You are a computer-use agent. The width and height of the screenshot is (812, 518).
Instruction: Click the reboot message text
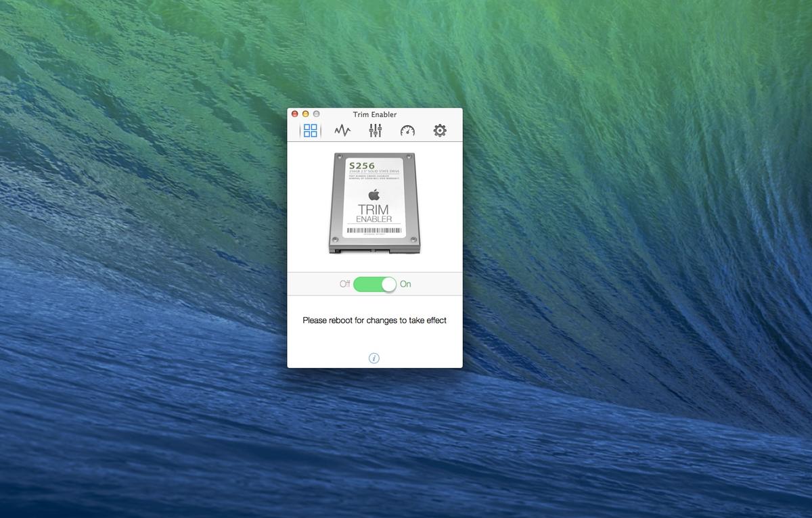pyautogui.click(x=374, y=320)
